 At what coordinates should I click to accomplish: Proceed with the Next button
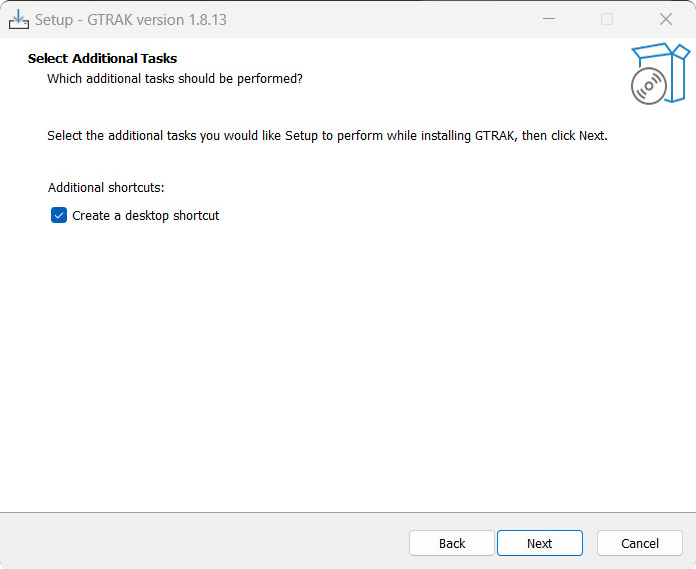(540, 543)
